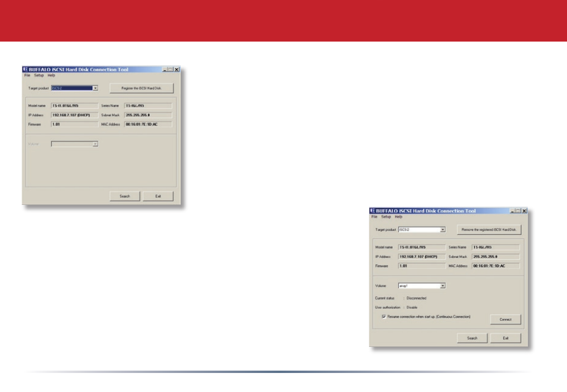Screen dimensions: 567x392
Task: Click Connect button for the array1 volume
Action: coord(505,320)
